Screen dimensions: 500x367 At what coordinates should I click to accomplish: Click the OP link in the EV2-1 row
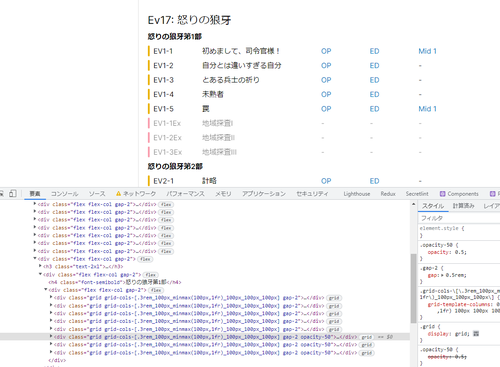[x=326, y=181]
